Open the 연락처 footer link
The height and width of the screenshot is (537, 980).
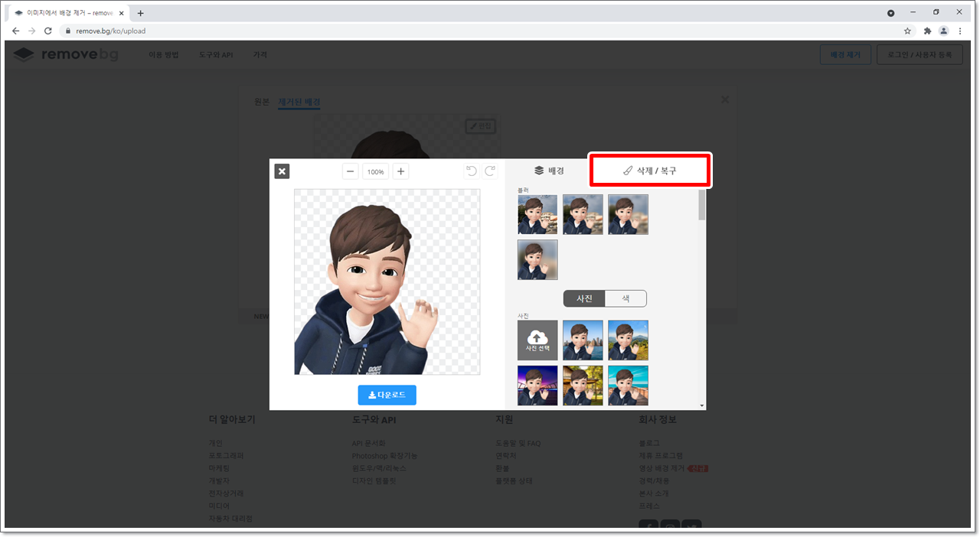(x=506, y=455)
